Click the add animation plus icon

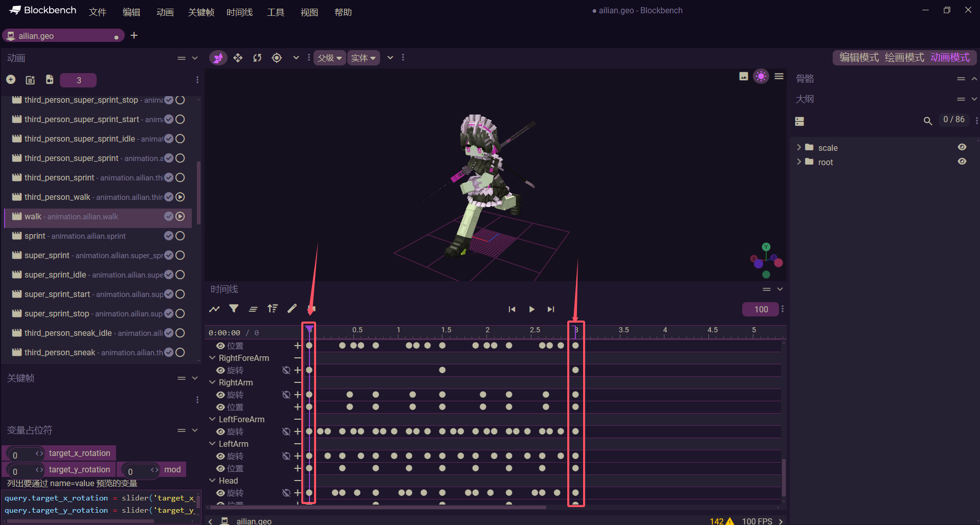tap(11, 80)
